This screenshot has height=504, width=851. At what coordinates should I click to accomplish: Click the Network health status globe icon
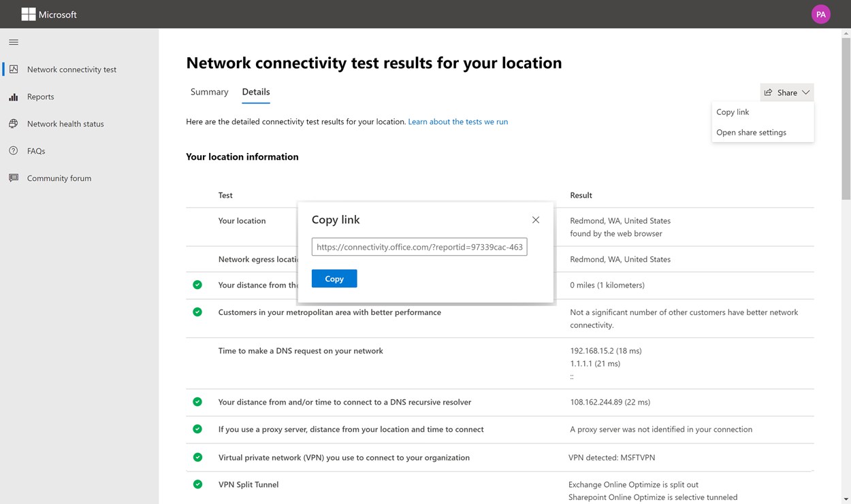(x=14, y=124)
